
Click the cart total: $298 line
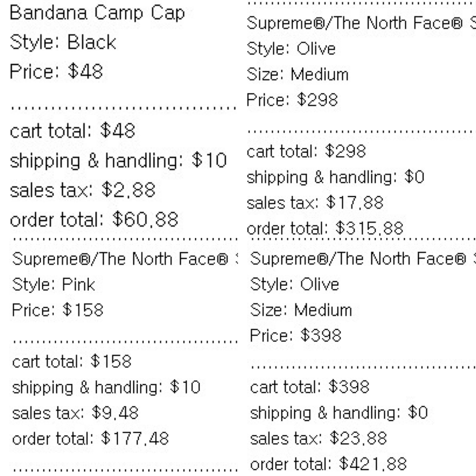click(x=306, y=151)
